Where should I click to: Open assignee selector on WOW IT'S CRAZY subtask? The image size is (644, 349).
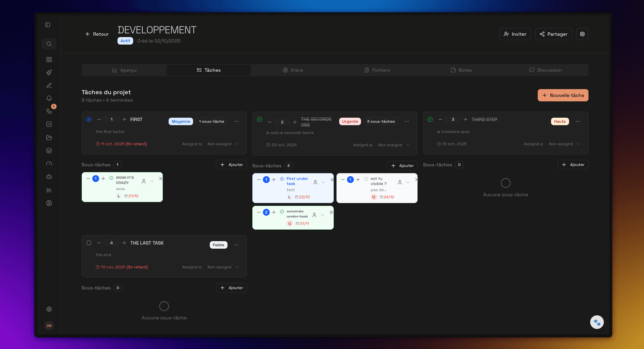pyautogui.click(x=148, y=181)
